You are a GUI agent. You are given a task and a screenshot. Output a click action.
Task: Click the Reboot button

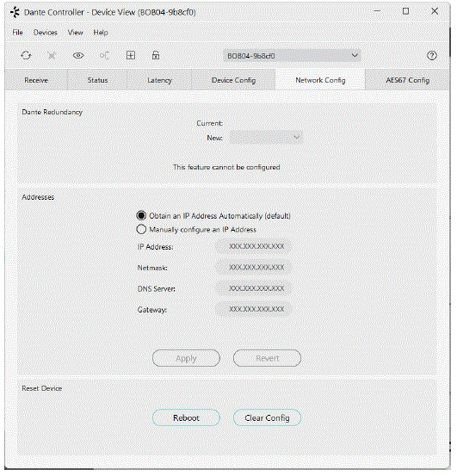coord(186,417)
